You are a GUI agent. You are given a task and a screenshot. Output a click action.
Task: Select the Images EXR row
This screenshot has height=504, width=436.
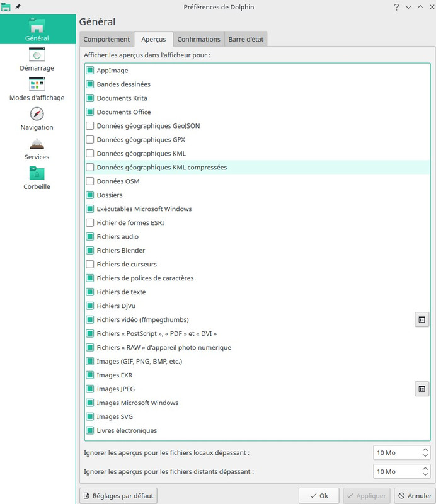(x=258, y=375)
